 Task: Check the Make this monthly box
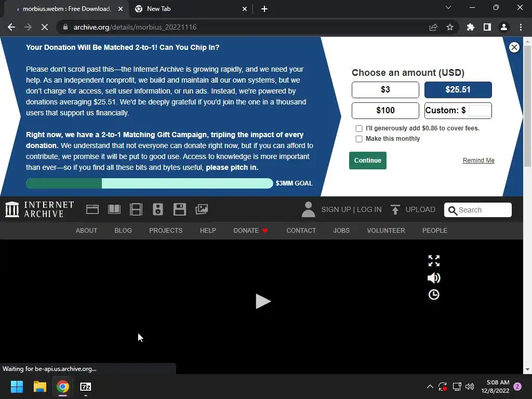click(x=358, y=139)
